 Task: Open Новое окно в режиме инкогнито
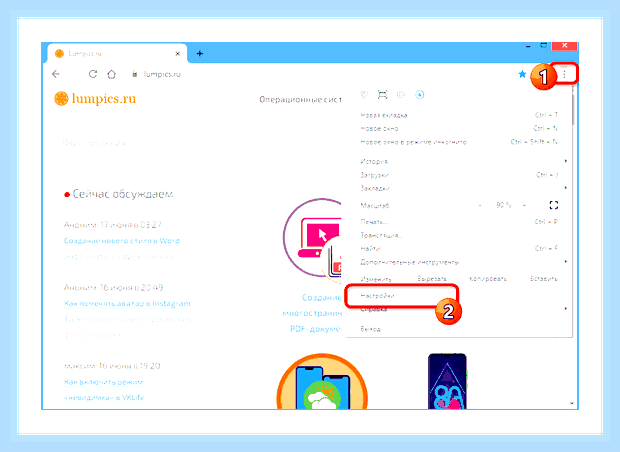pyautogui.click(x=459, y=142)
